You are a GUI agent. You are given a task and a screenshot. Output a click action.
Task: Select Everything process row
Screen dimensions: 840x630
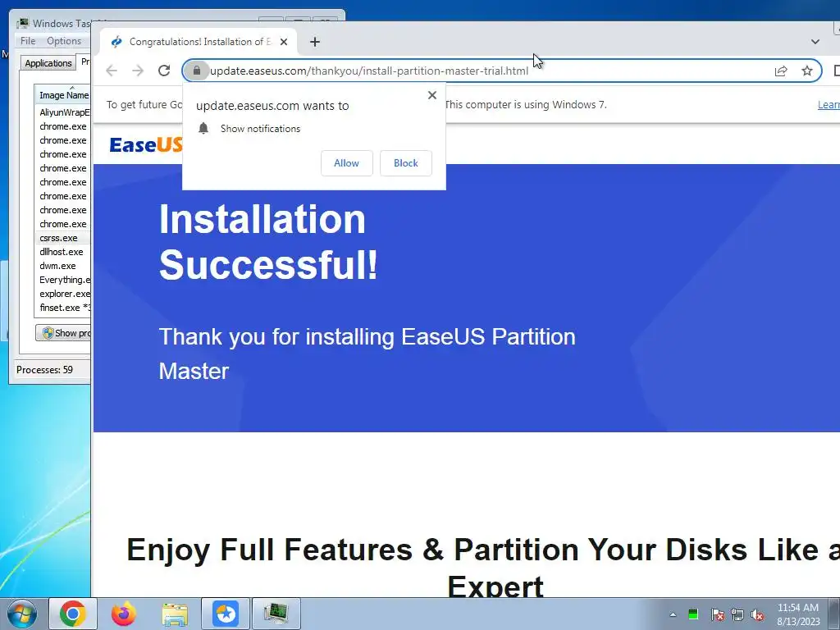pos(63,280)
